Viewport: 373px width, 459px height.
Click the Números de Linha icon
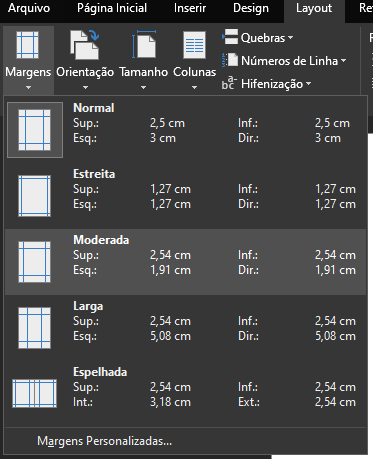(x=230, y=60)
